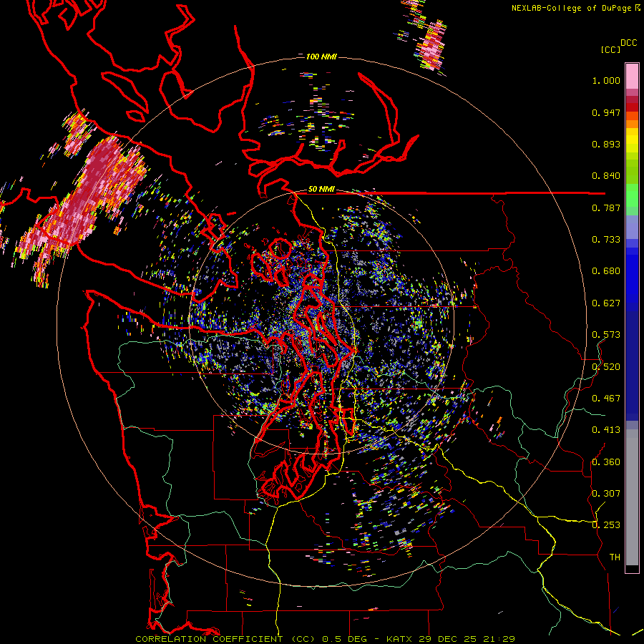Select the 1.000 scale value label
644x644 pixels.
606,80
